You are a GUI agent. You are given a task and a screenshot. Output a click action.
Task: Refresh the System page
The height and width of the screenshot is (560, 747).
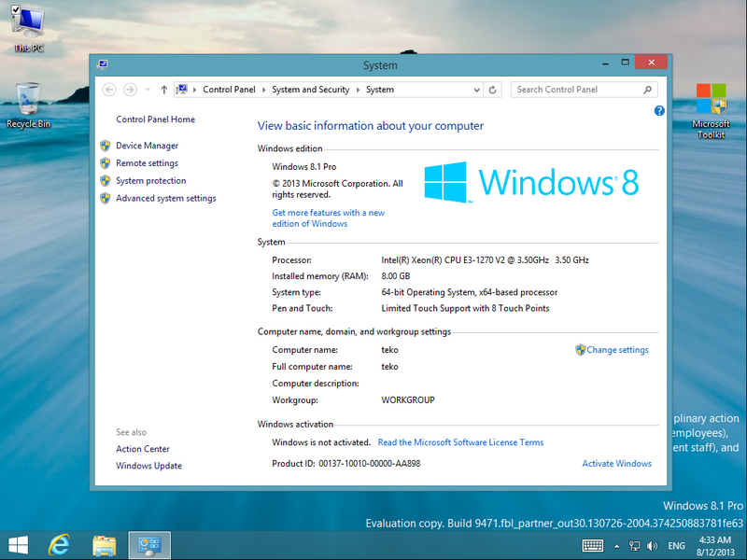[493, 90]
